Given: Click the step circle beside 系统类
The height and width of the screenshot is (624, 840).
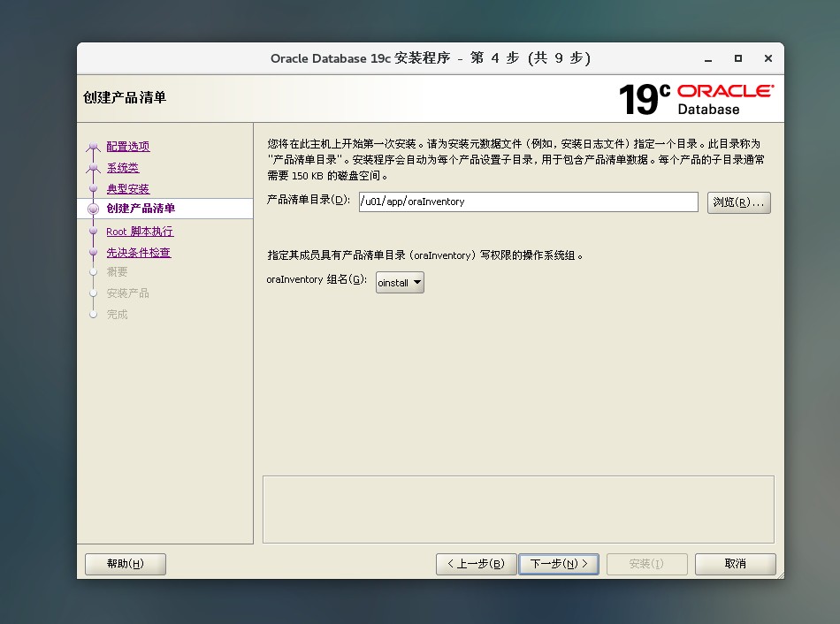Looking at the screenshot, I should click(x=93, y=168).
